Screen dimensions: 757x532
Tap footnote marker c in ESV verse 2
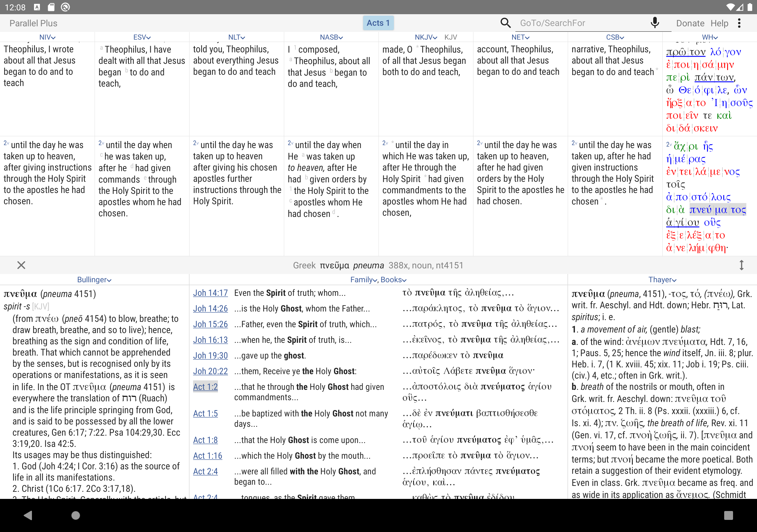click(101, 155)
